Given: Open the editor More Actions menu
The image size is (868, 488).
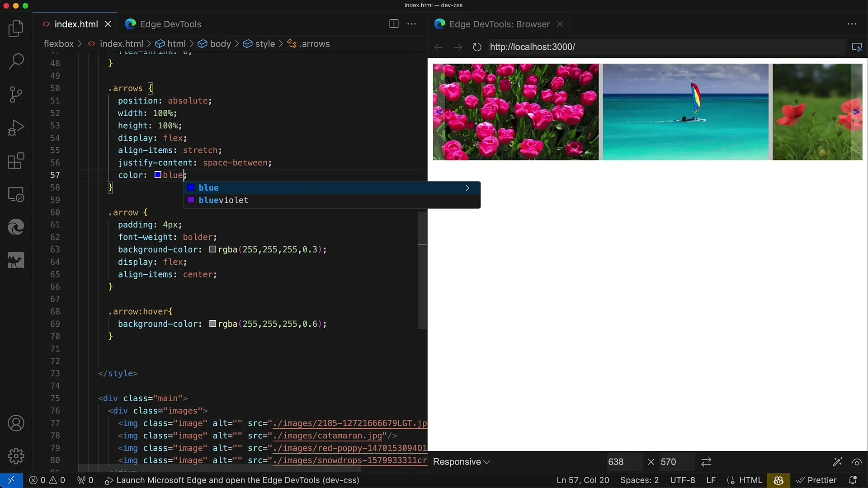Looking at the screenshot, I should tap(411, 24).
